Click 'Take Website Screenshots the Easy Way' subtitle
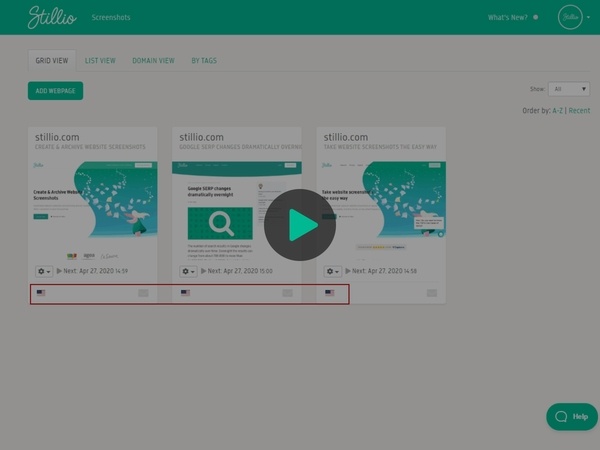600x450 pixels. 380,147
